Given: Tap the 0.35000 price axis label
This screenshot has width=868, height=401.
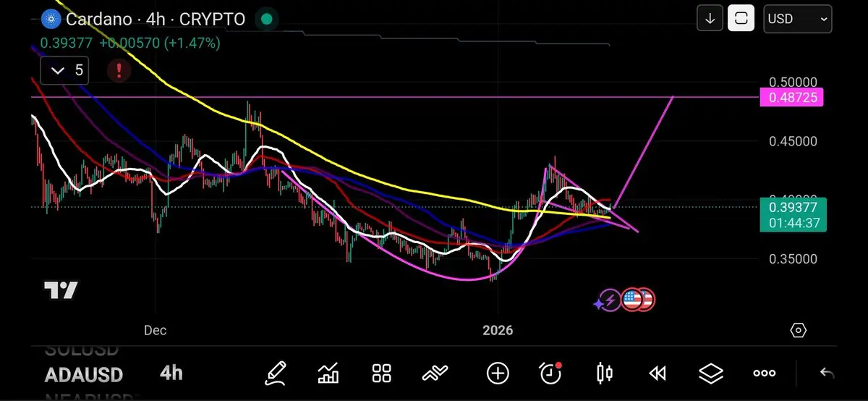Looking at the screenshot, I should click(x=793, y=259).
